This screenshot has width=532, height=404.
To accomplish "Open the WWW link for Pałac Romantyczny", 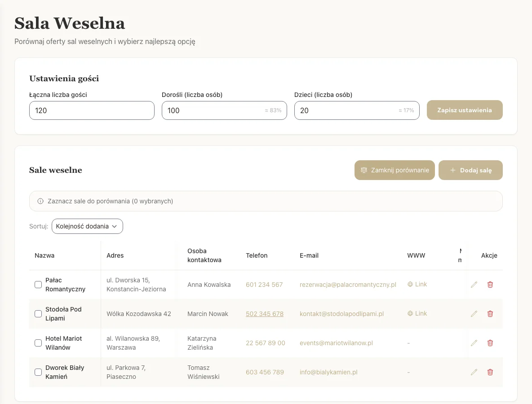I will pyautogui.click(x=417, y=284).
